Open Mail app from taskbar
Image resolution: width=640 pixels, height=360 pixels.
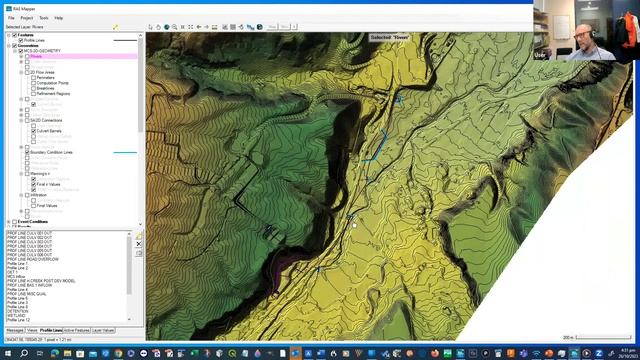pos(93,353)
